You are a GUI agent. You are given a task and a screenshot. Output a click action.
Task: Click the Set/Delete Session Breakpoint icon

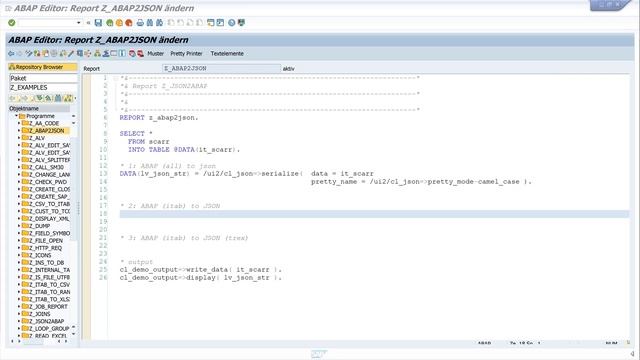pyautogui.click(x=132, y=53)
